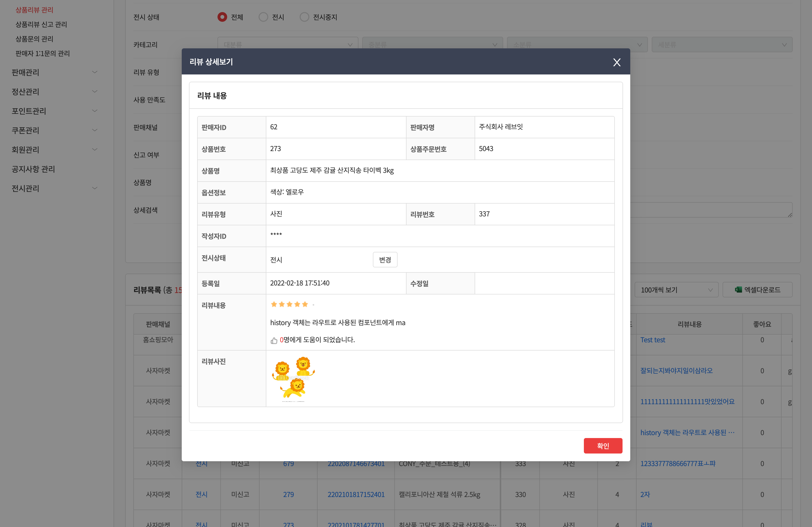Select the 전체 radio for 전시 상태
812x527 pixels.
point(222,17)
